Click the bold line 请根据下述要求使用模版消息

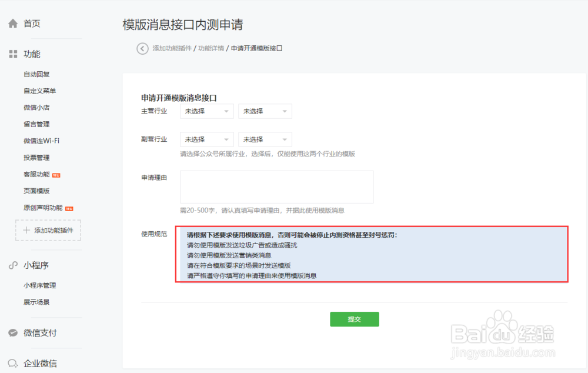pyautogui.click(x=292, y=235)
